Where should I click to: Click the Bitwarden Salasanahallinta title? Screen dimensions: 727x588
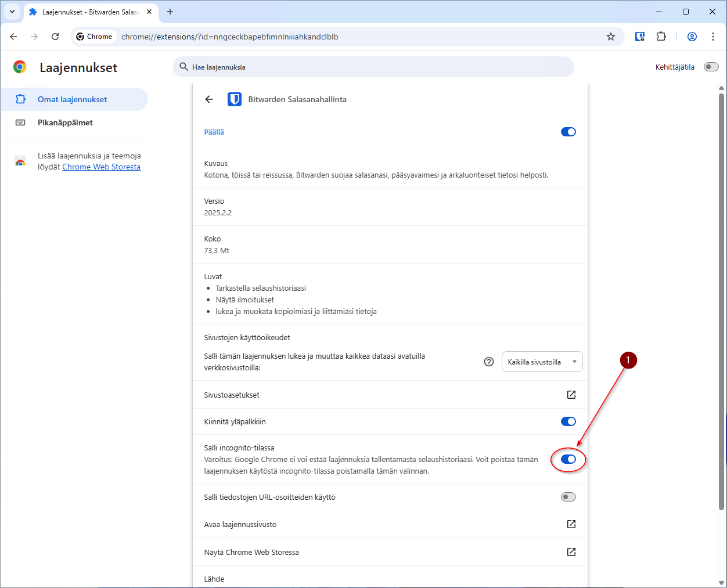pos(297,99)
